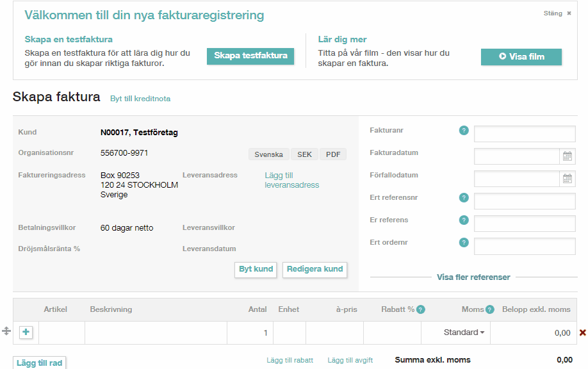Select the PDF format option
This screenshot has width=588, height=369.
tap(333, 154)
